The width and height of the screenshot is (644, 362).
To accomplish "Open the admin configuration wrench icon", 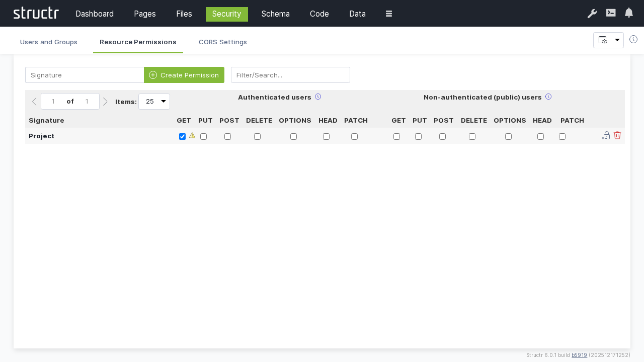I will point(592,14).
